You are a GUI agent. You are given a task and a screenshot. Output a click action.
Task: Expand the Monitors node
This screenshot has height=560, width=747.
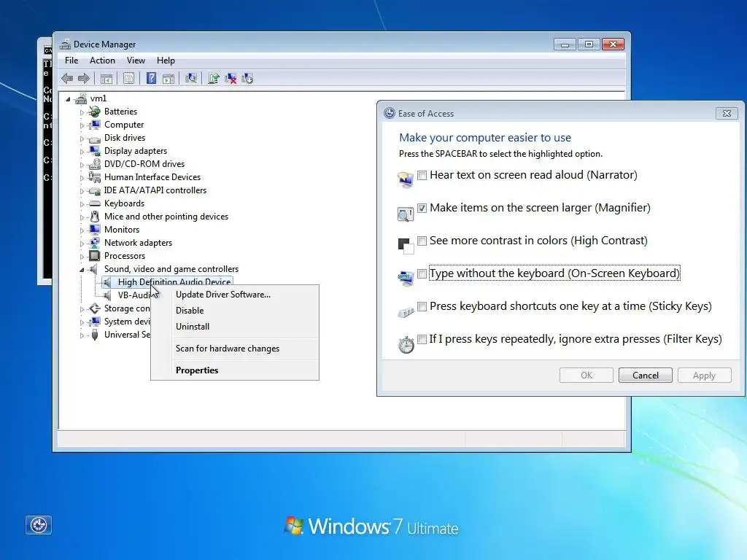coord(82,230)
